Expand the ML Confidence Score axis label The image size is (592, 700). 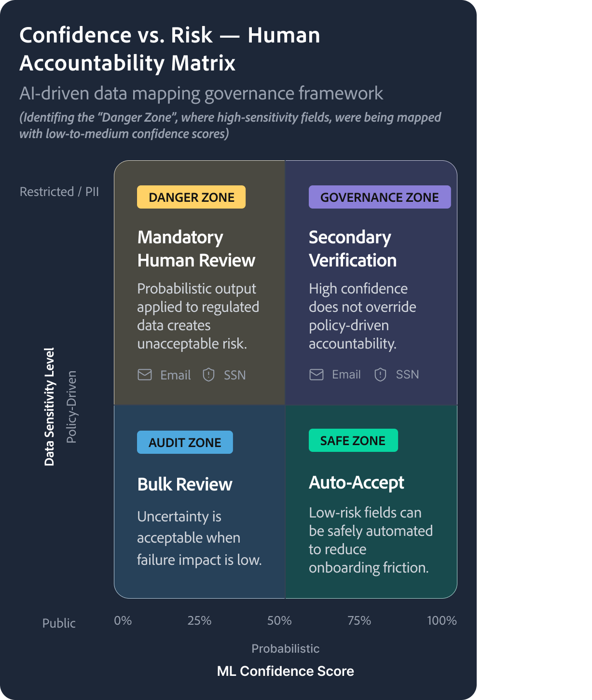coord(286,671)
